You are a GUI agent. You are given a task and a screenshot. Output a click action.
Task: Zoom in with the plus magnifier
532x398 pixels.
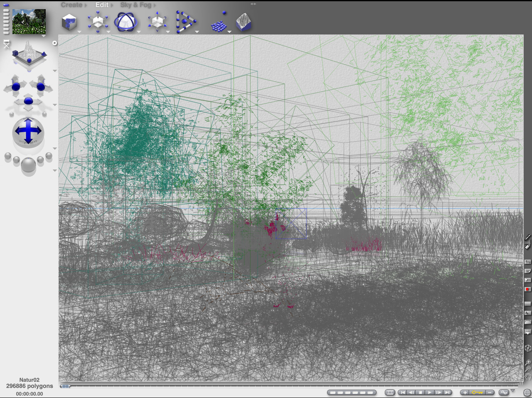click(x=528, y=362)
